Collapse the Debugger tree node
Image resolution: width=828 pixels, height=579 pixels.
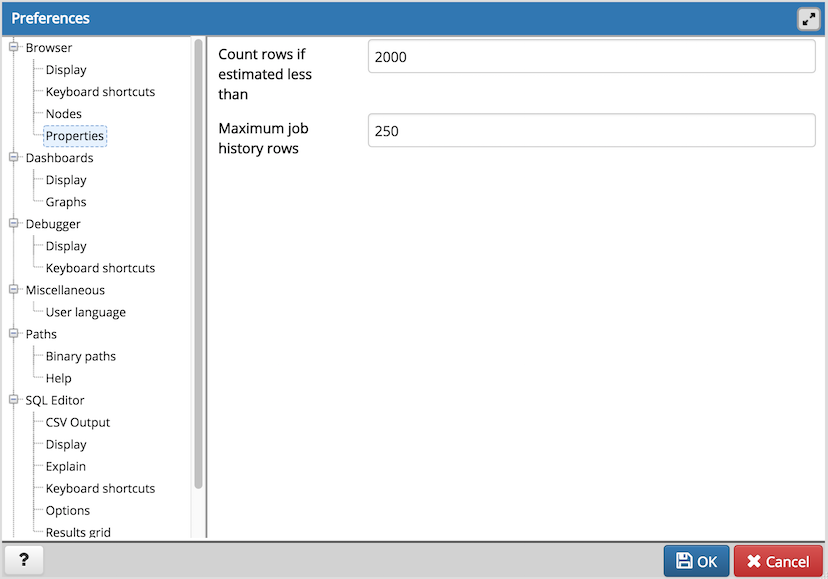(15, 223)
